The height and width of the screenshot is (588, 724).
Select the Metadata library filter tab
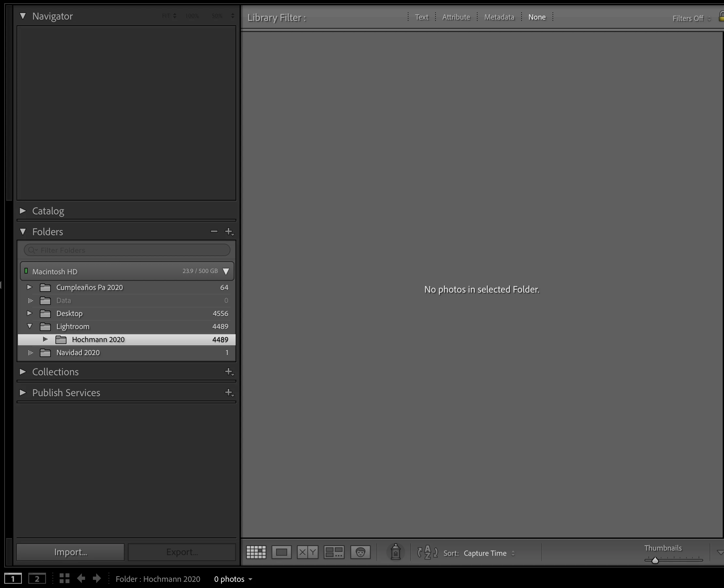(x=499, y=17)
